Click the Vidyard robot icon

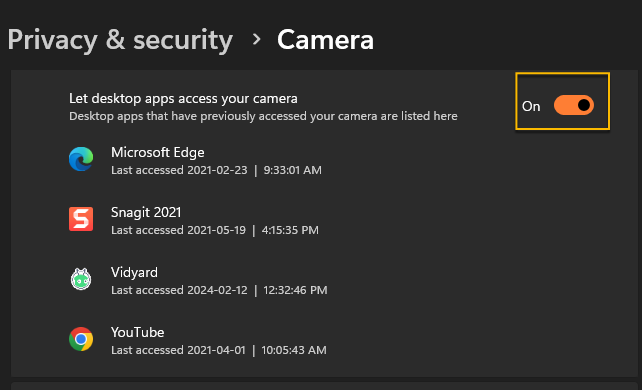coord(81,279)
